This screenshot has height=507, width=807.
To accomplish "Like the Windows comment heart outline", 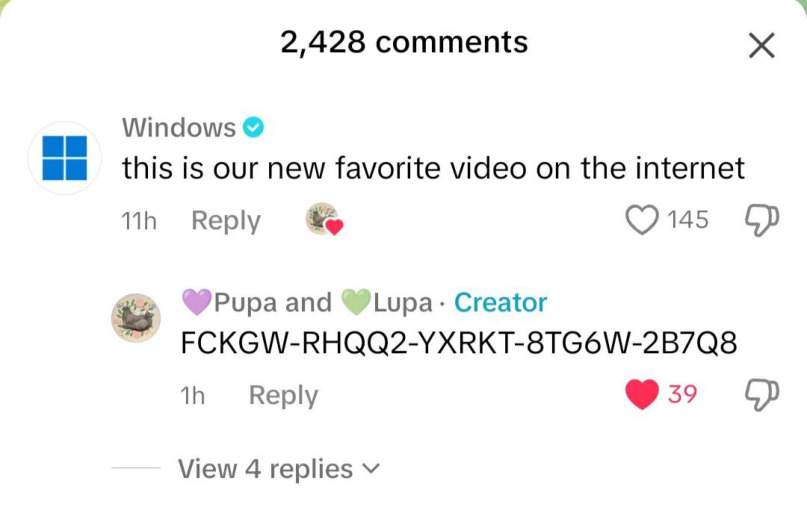I will coord(642,220).
